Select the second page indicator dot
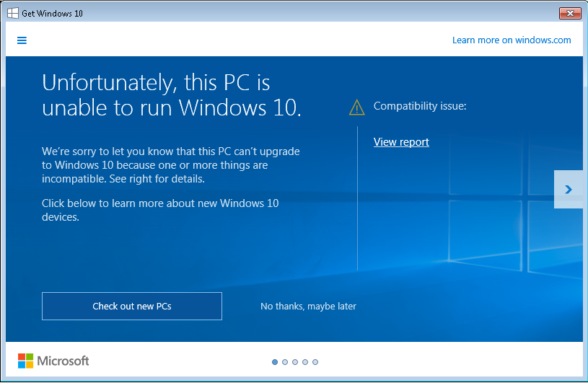The height and width of the screenshot is (383, 588). click(285, 362)
